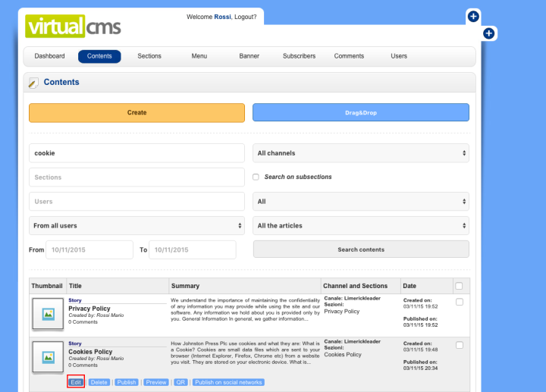
Task: Toggle select-all checkbox in table header
Action: click(458, 286)
